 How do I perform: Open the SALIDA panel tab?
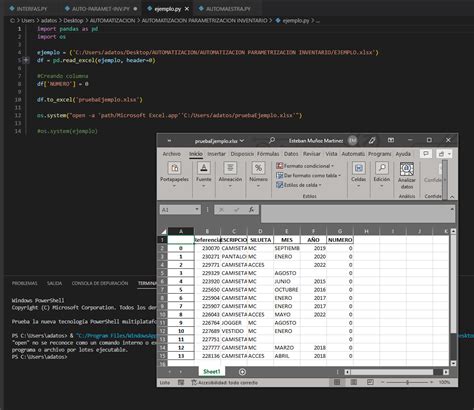(54, 283)
